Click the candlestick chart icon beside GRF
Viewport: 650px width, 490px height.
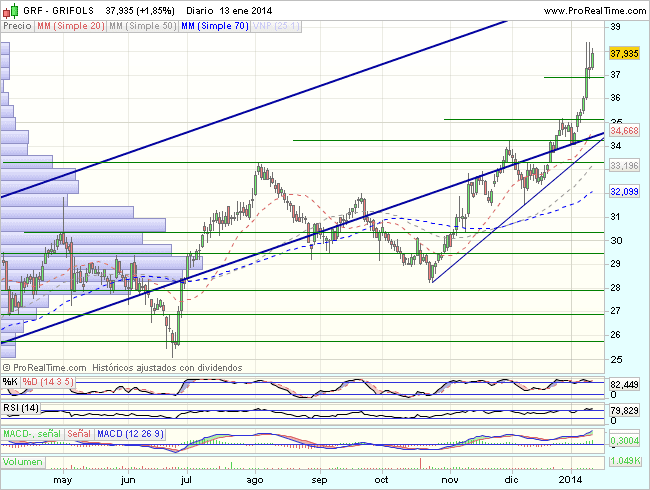pos(11,11)
